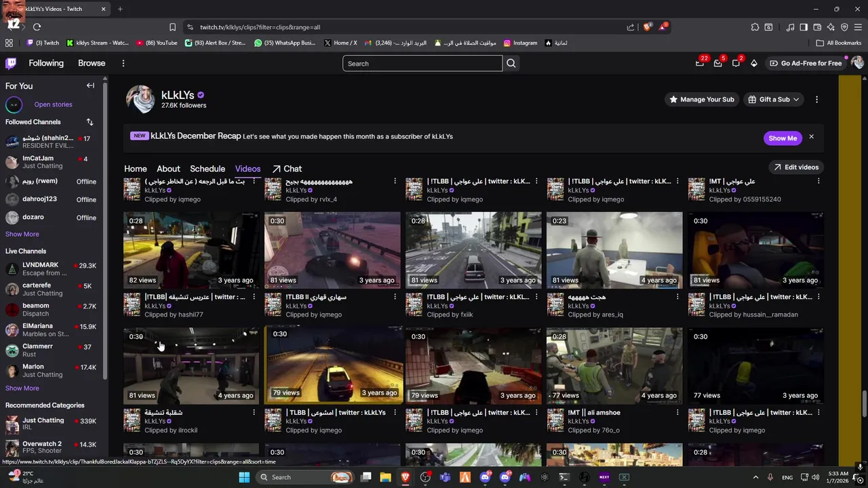Open the Twitch top nav more options menu

[123, 63]
